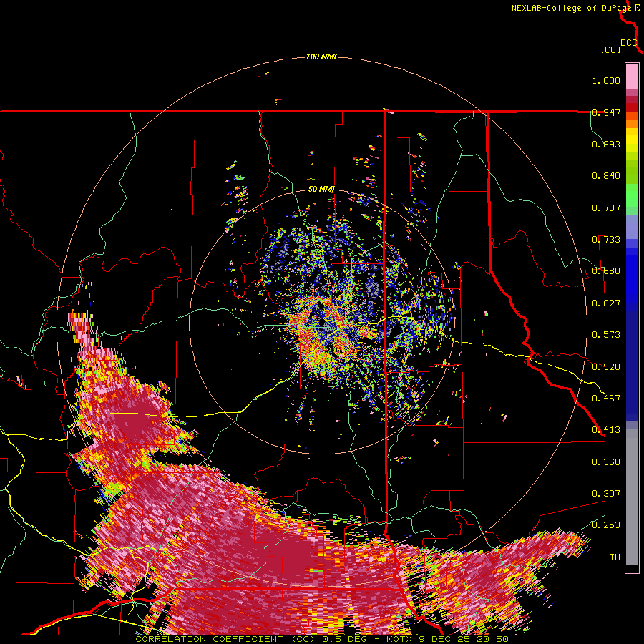The image size is (644, 644).
Task: Click the 0.573 legend value
Action: 606,335
